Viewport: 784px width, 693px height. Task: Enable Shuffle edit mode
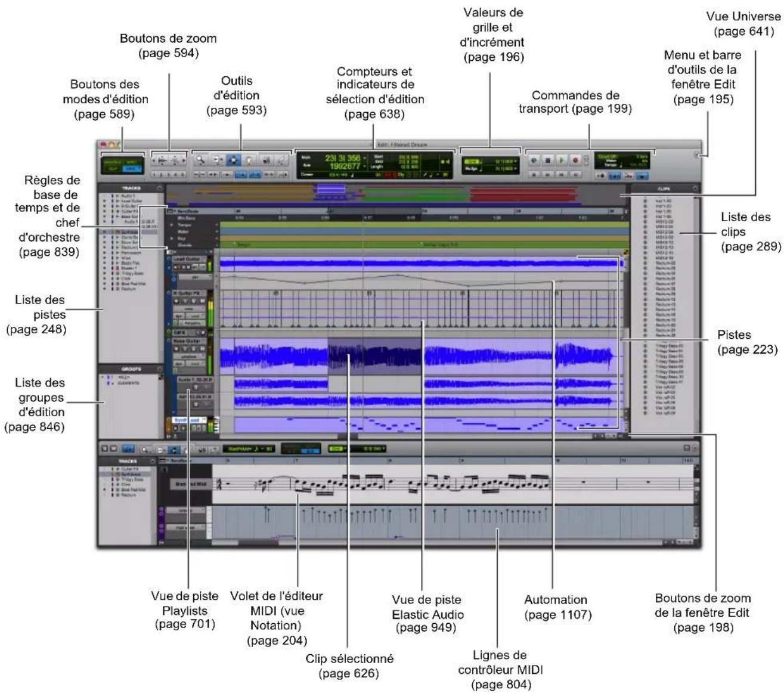tap(111, 162)
